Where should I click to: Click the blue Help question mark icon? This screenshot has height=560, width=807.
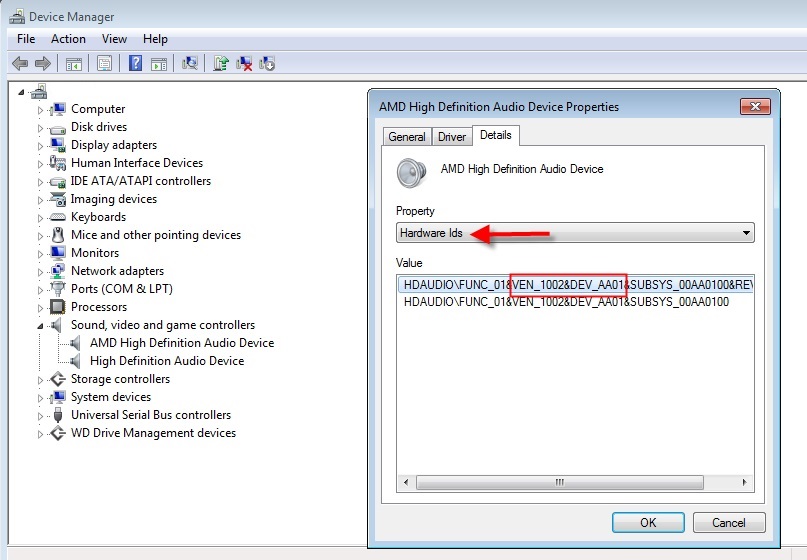click(135, 63)
